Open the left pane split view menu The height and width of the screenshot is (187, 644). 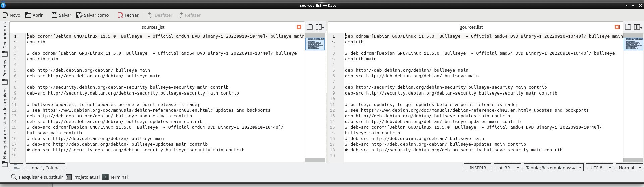(320, 27)
